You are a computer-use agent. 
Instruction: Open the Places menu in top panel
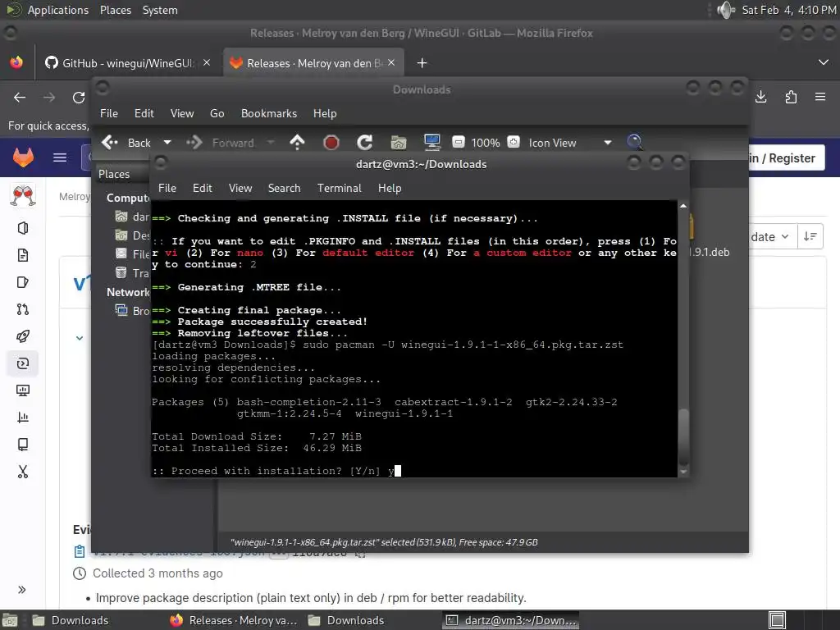(115, 10)
